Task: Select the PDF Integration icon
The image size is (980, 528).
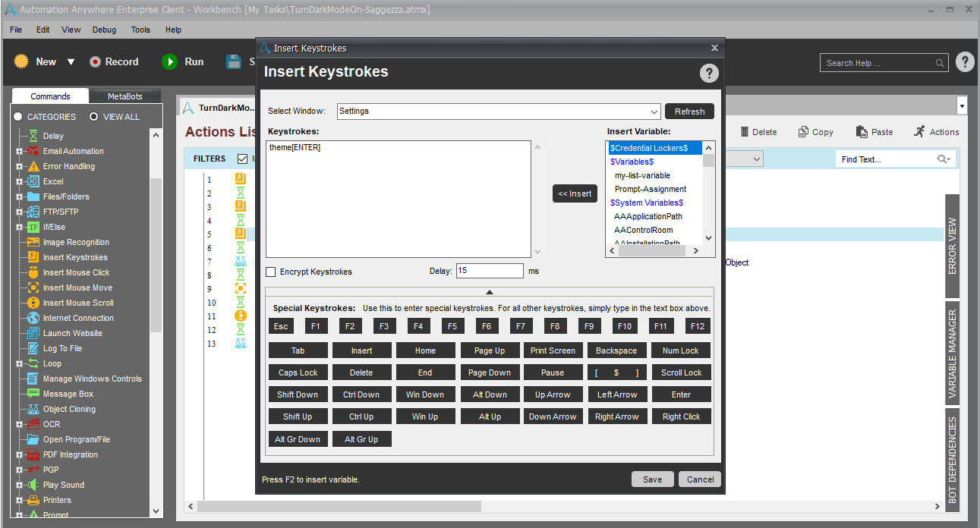Action: [33, 454]
